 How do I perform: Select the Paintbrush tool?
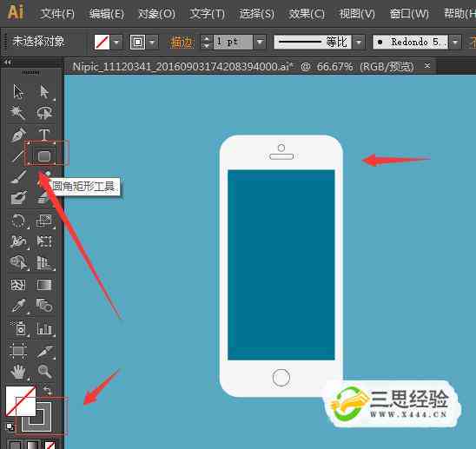click(x=18, y=177)
